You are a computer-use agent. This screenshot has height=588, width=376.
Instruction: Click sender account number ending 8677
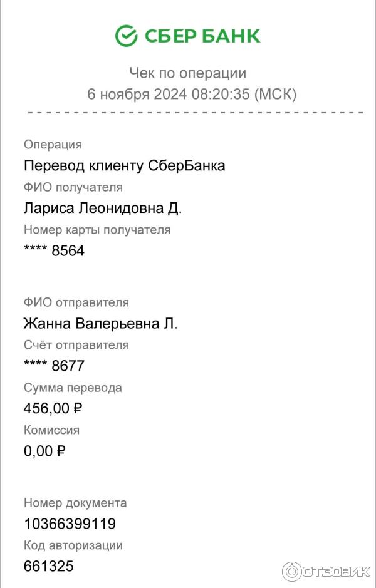[54, 366]
